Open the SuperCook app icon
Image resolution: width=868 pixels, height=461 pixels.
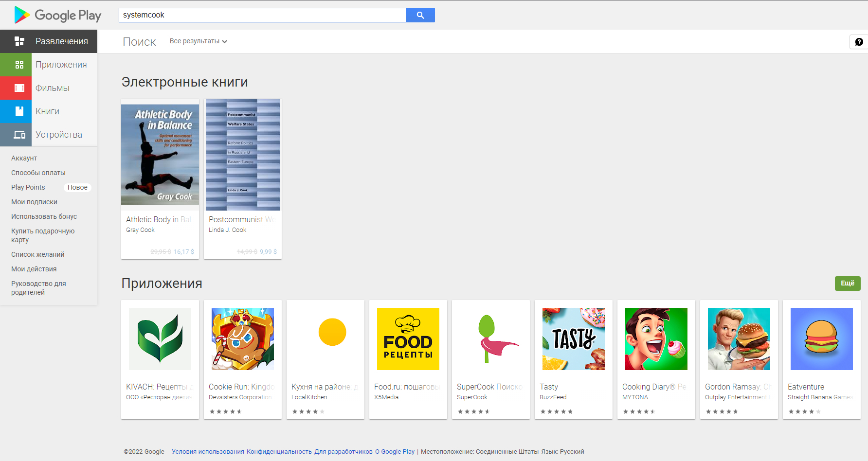point(491,339)
